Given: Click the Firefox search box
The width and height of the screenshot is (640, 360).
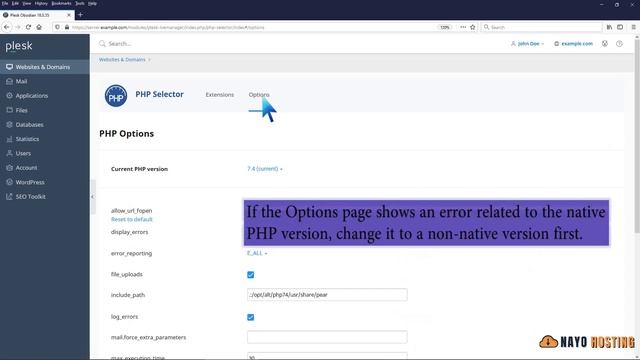Looking at the screenshot, I should (542, 27).
